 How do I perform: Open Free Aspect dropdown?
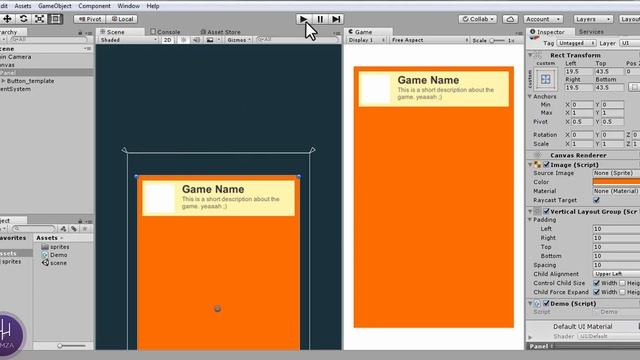point(429,40)
